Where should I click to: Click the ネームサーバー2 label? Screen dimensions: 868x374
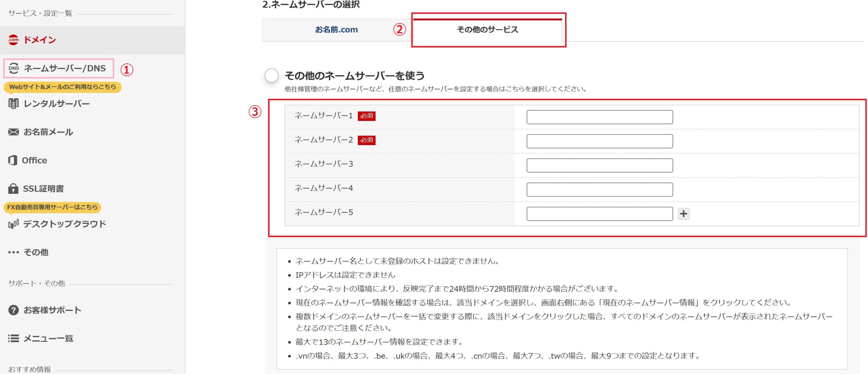tap(323, 140)
